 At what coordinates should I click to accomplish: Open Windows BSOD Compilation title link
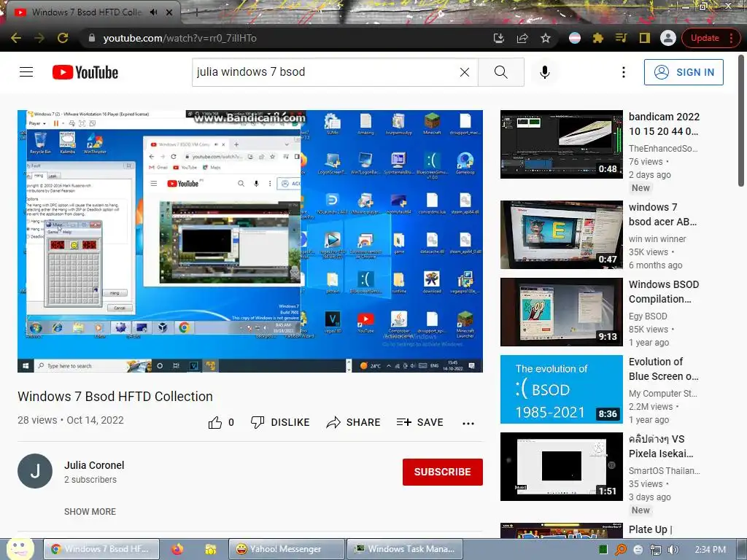[x=664, y=292]
